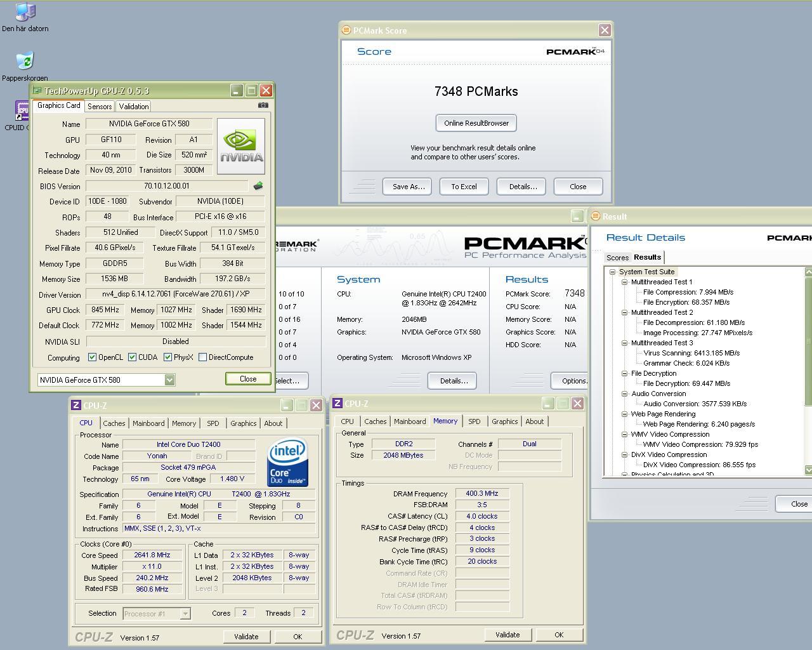Open the GPU selection dropdown in GPU-Z
This screenshot has width=812, height=650.
click(169, 380)
